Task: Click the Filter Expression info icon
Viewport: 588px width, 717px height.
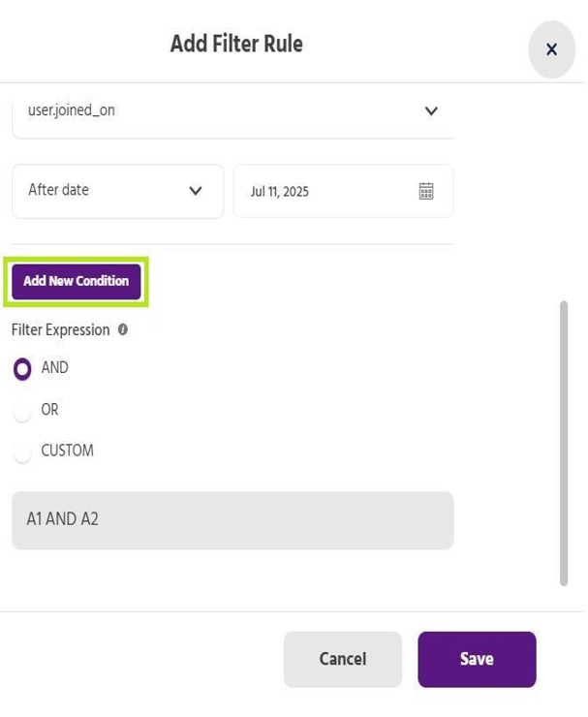Action: [x=123, y=329]
